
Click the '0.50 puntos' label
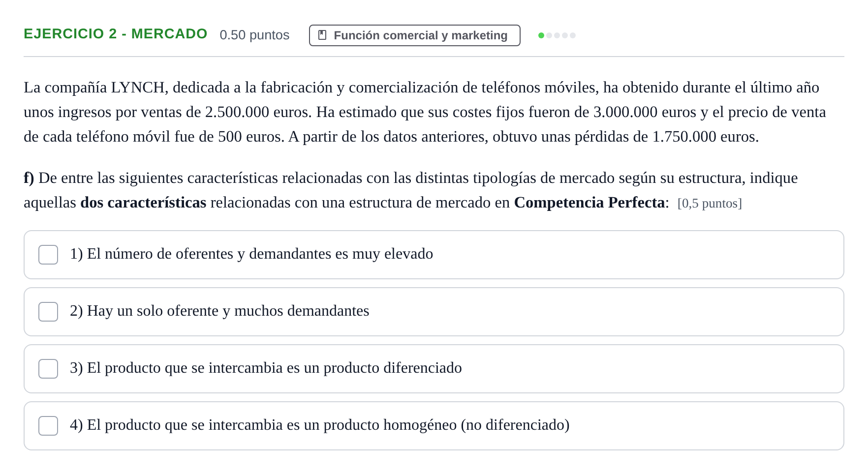(254, 35)
